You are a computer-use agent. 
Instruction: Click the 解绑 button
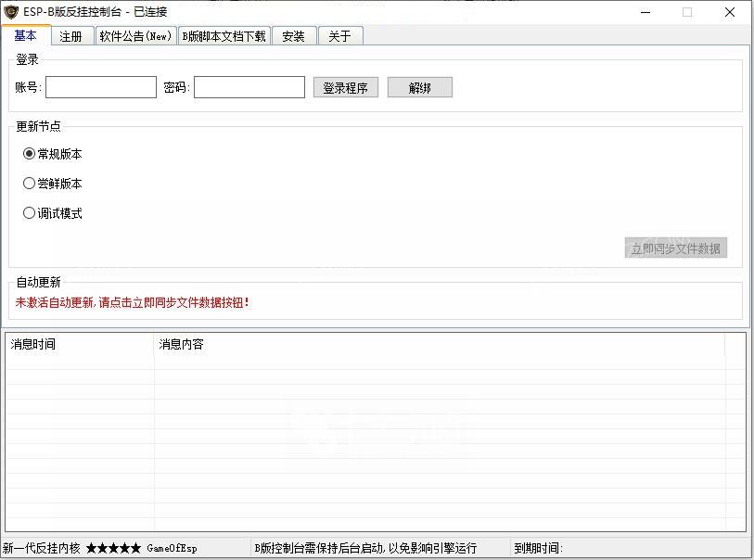click(x=420, y=87)
